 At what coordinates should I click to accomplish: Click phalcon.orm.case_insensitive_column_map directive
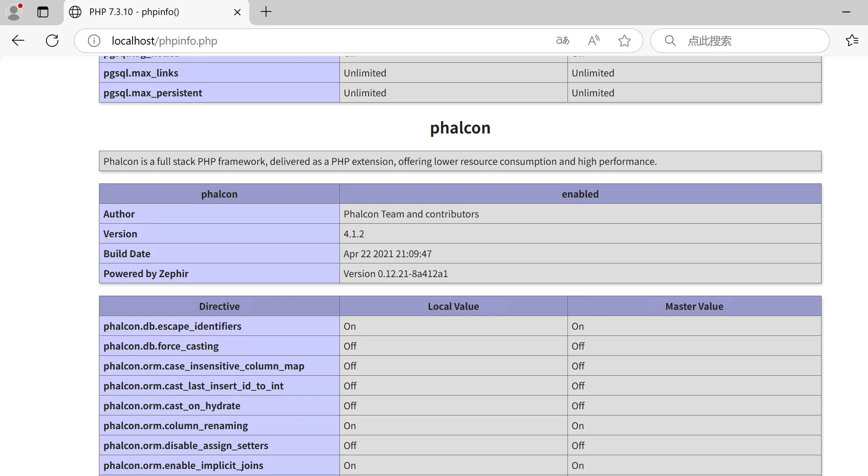click(x=204, y=366)
